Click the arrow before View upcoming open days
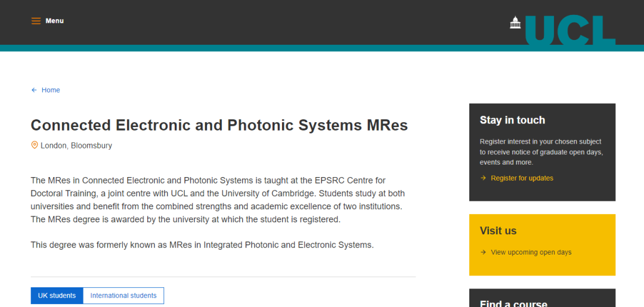644x307 pixels. point(483,252)
